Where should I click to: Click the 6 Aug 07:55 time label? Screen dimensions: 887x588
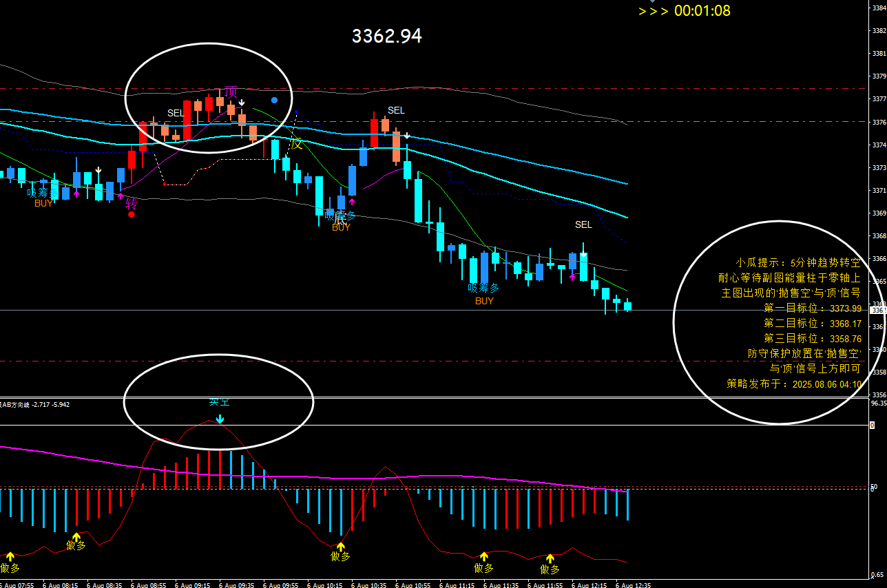coord(18,585)
